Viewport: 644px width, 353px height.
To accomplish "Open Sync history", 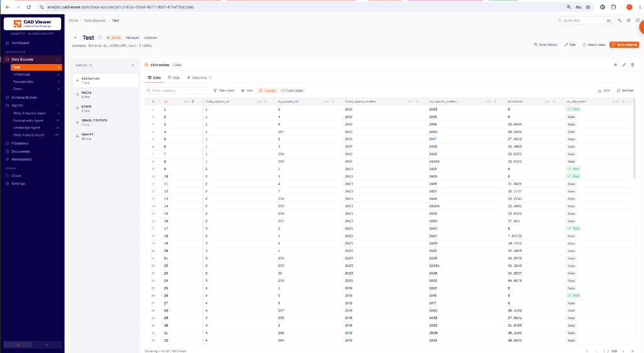I will [x=546, y=45].
